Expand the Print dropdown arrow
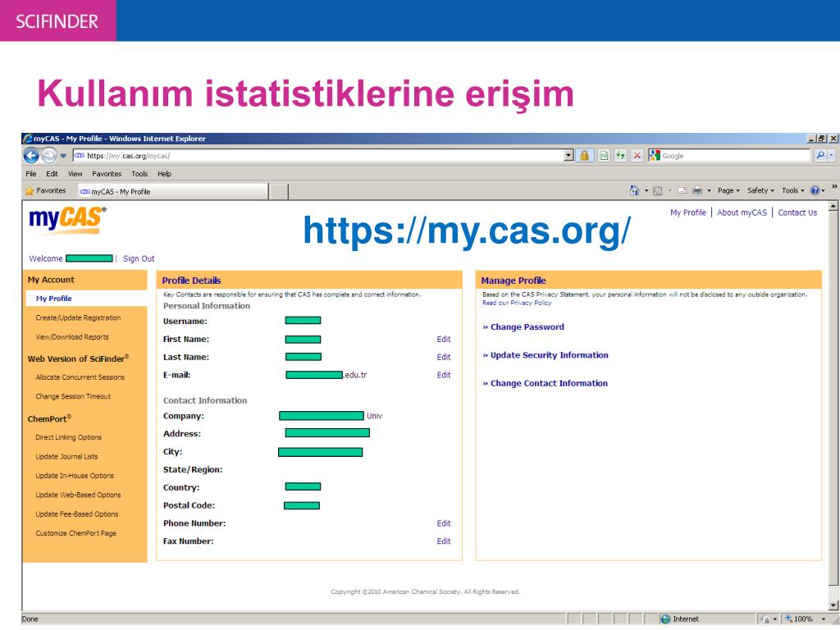The width and height of the screenshot is (840, 630). [x=709, y=190]
